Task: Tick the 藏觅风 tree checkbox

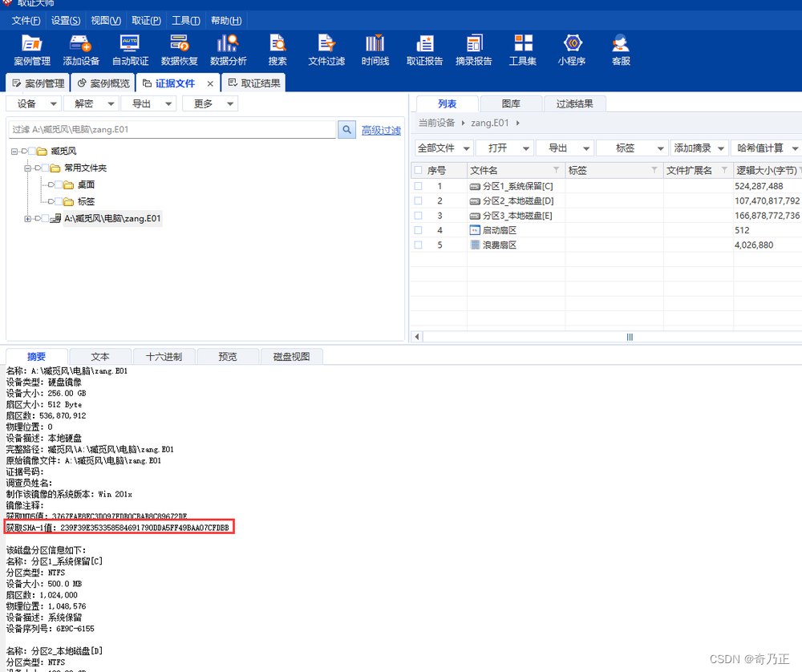Action: click(x=32, y=152)
